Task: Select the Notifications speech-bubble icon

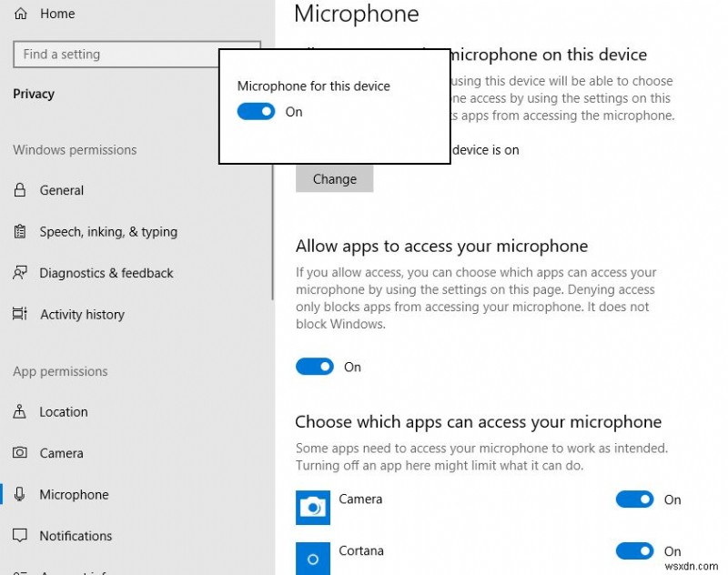Action: [20, 536]
